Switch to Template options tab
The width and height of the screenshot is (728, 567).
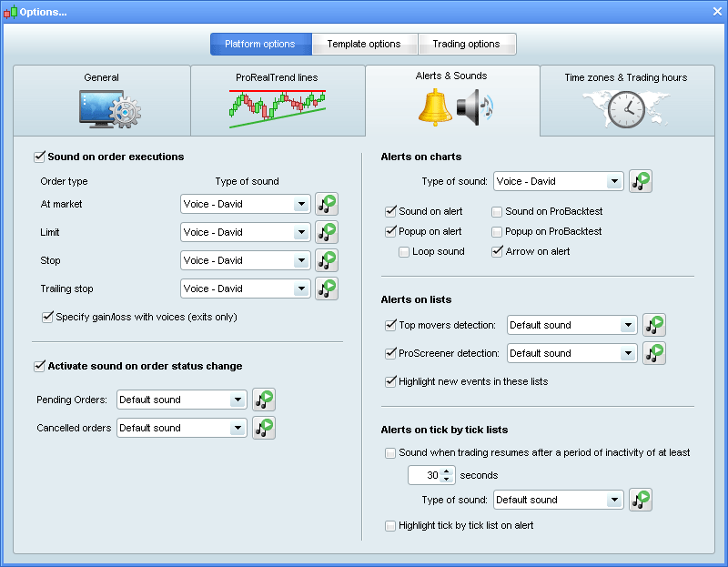pyautogui.click(x=365, y=44)
